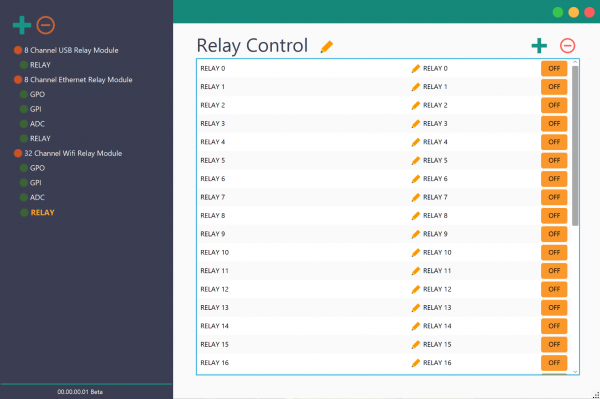Add a relay with the plus icon
600x399 pixels.
tap(539, 46)
